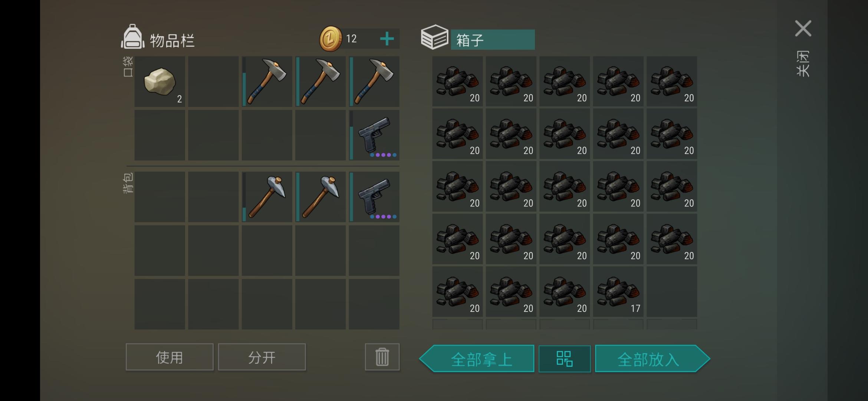This screenshot has height=401, width=868.
Task: Select the coal stack with 17 pieces
Action: click(618, 291)
